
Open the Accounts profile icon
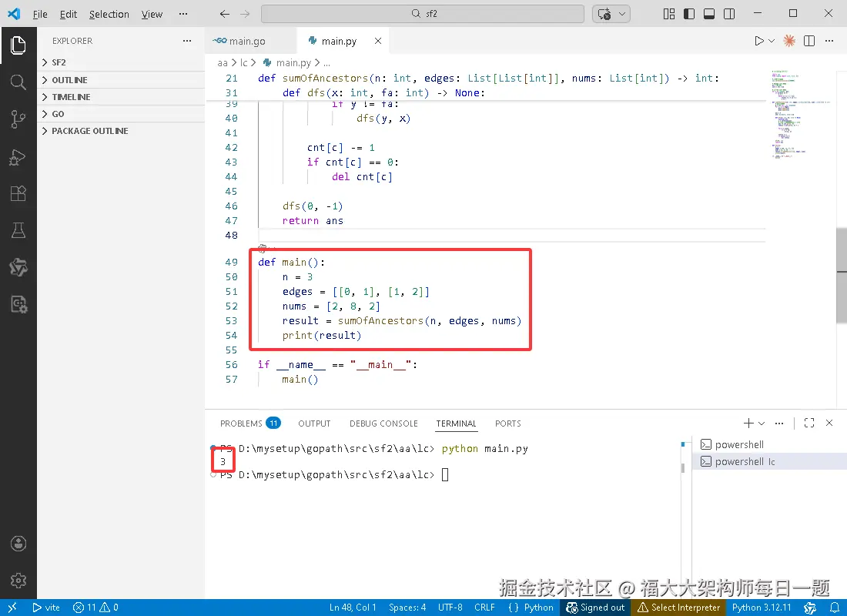point(18,544)
